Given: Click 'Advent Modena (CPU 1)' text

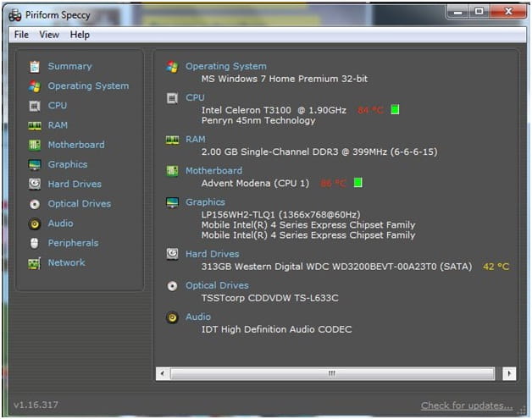Looking at the screenshot, I should point(255,184).
